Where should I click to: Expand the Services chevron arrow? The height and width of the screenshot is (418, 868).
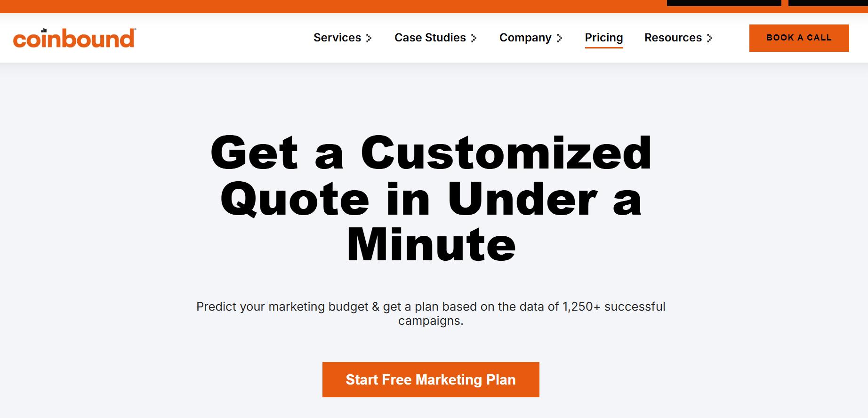369,38
